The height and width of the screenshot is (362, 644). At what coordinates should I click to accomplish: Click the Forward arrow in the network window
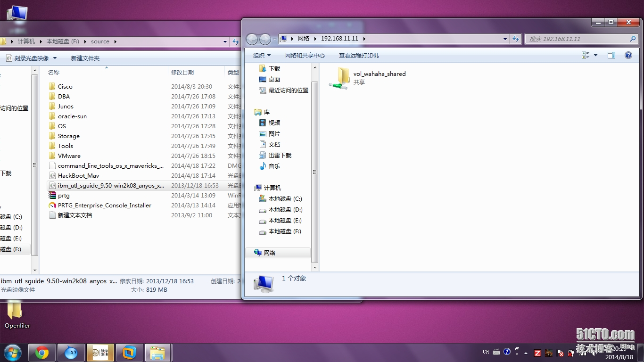(265, 39)
